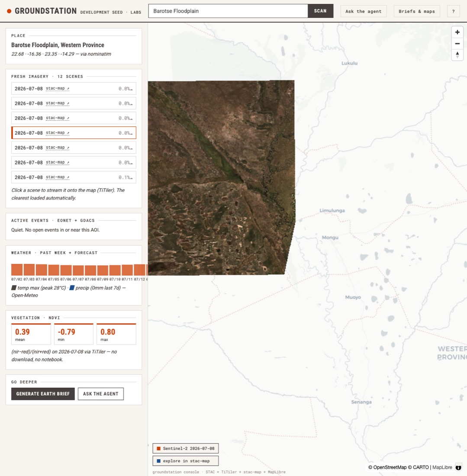467x476 pixels.
Task: Zoom in on the map
Action: pyautogui.click(x=457, y=32)
